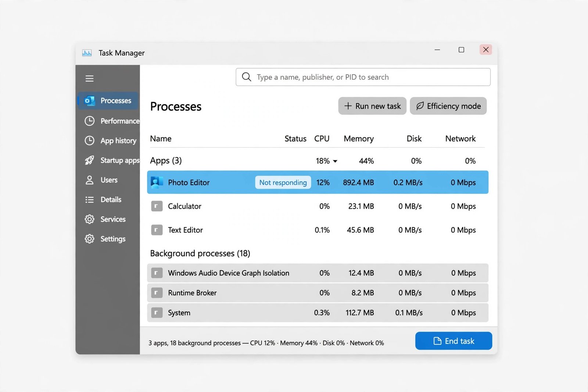Select the Calculator process name

click(184, 206)
